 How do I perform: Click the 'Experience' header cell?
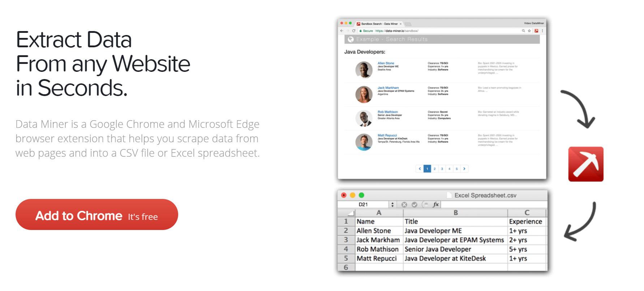pyautogui.click(x=527, y=221)
